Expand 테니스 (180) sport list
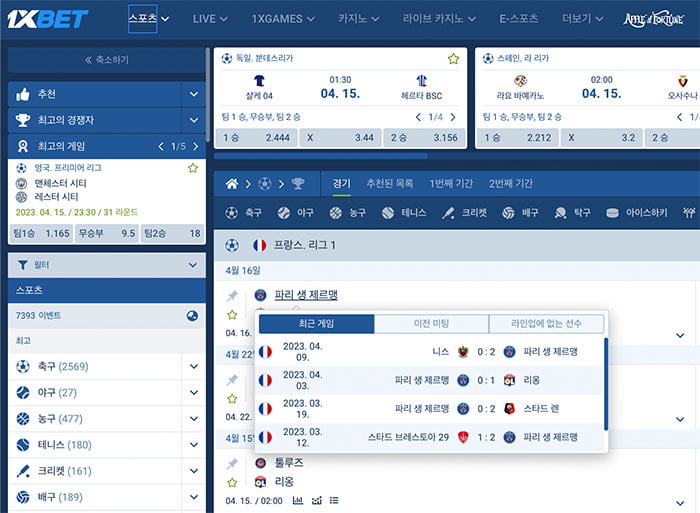700x513 pixels. click(194, 445)
